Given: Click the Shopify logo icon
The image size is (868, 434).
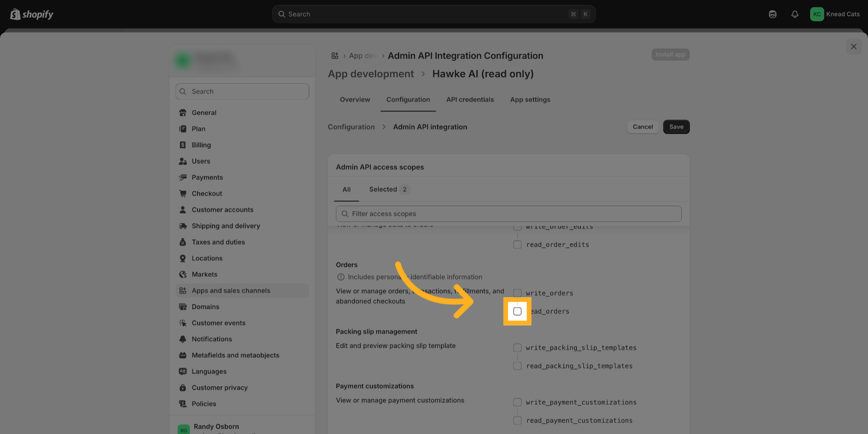Looking at the screenshot, I should 15,14.
